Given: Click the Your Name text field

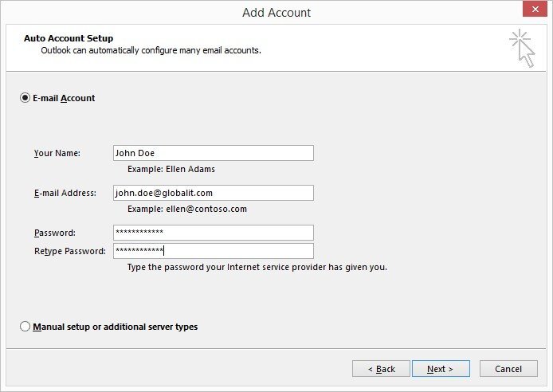Looking at the screenshot, I should click(213, 153).
